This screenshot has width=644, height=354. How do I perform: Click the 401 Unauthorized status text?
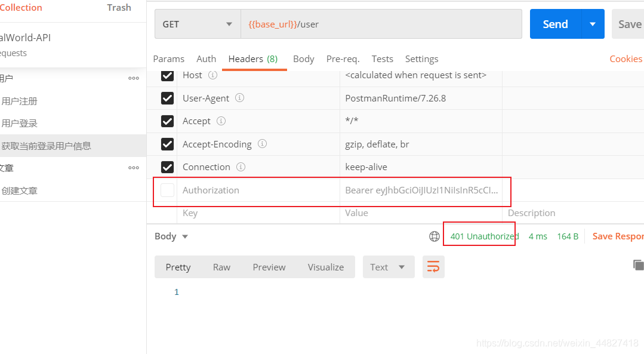[x=484, y=236]
